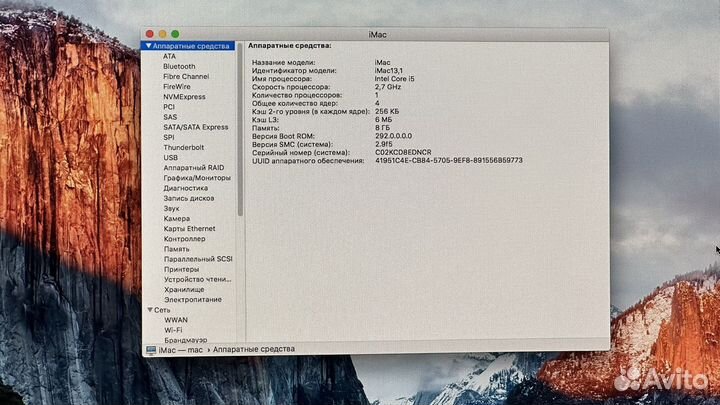Image resolution: width=720 pixels, height=405 pixels.
Task: Open NVMExpress details
Action: click(184, 96)
